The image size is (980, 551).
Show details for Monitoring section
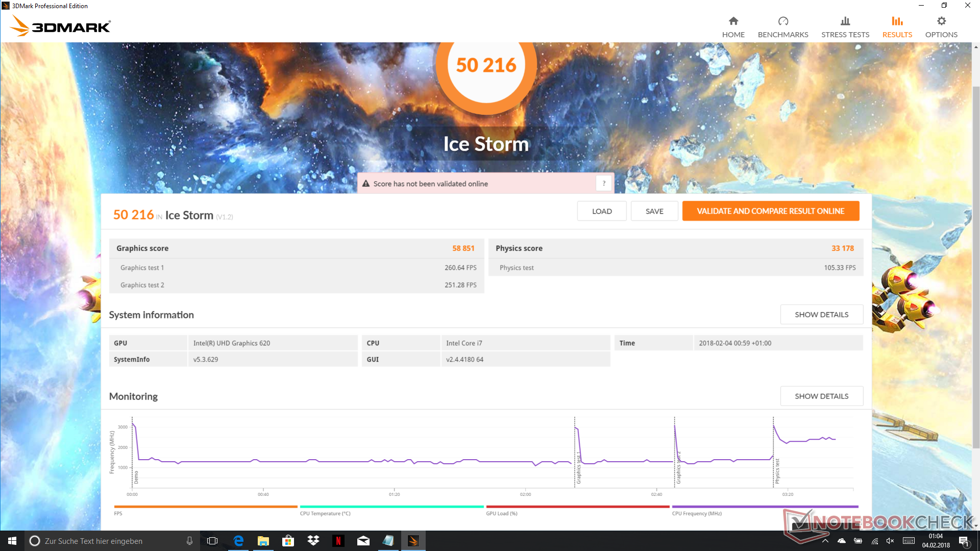[821, 396]
